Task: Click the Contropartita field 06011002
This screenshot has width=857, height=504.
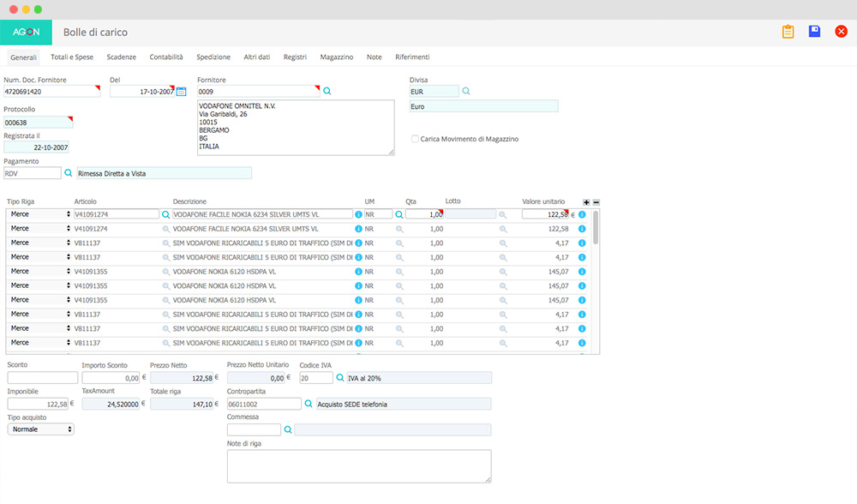Action: point(264,404)
